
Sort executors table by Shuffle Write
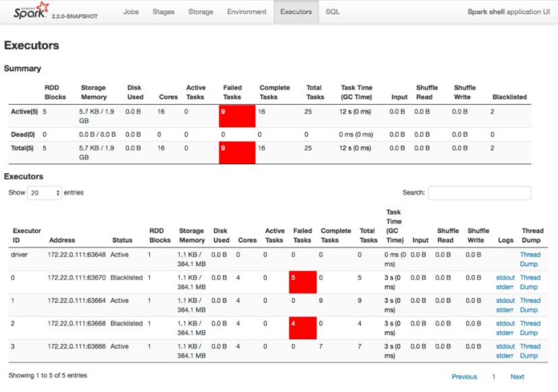pos(478,235)
